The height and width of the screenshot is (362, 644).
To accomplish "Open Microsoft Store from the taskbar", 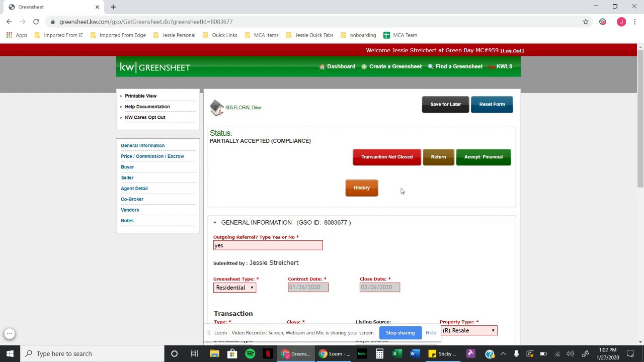I will pos(232,354).
